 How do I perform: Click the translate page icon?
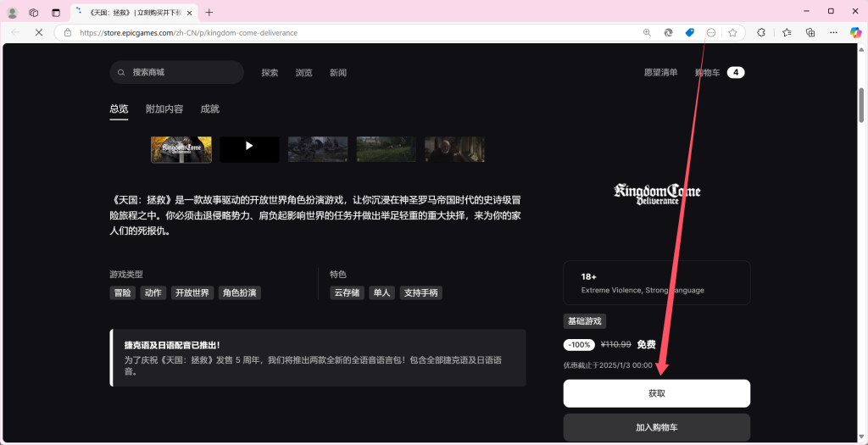click(668, 33)
